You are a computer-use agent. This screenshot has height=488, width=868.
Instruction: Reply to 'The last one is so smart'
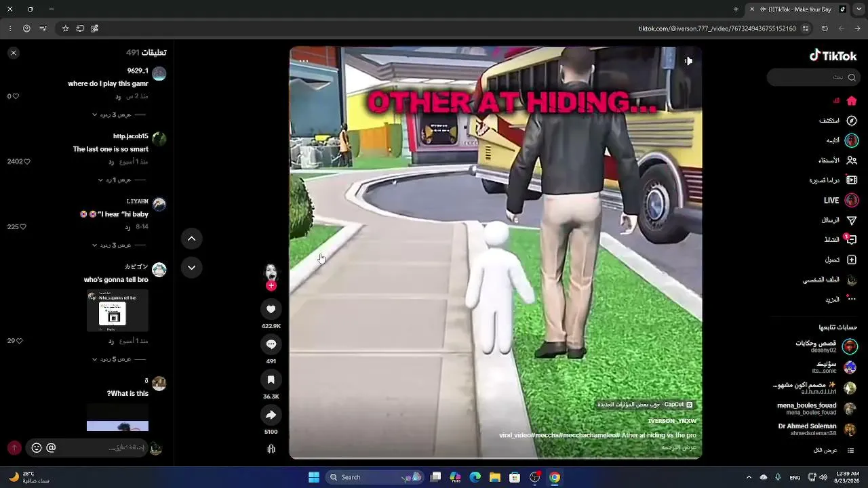tap(111, 162)
